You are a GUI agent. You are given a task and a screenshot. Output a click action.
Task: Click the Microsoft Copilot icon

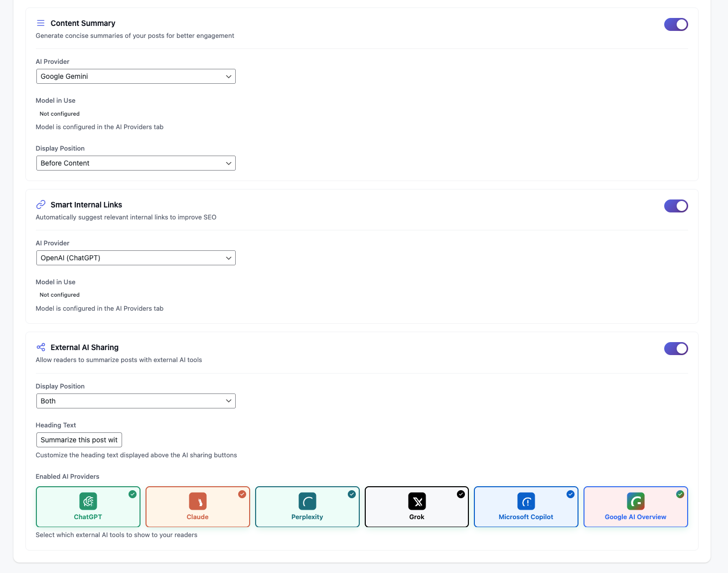pyautogui.click(x=526, y=501)
